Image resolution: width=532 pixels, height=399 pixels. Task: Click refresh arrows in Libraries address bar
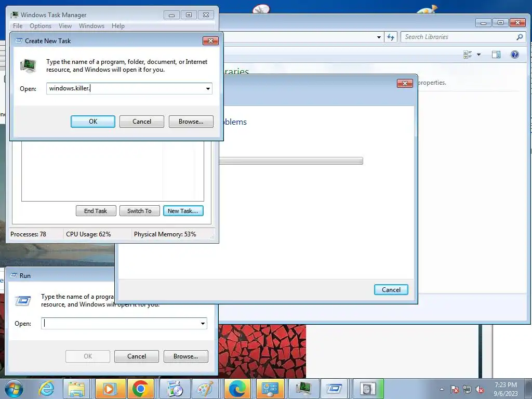click(x=391, y=37)
